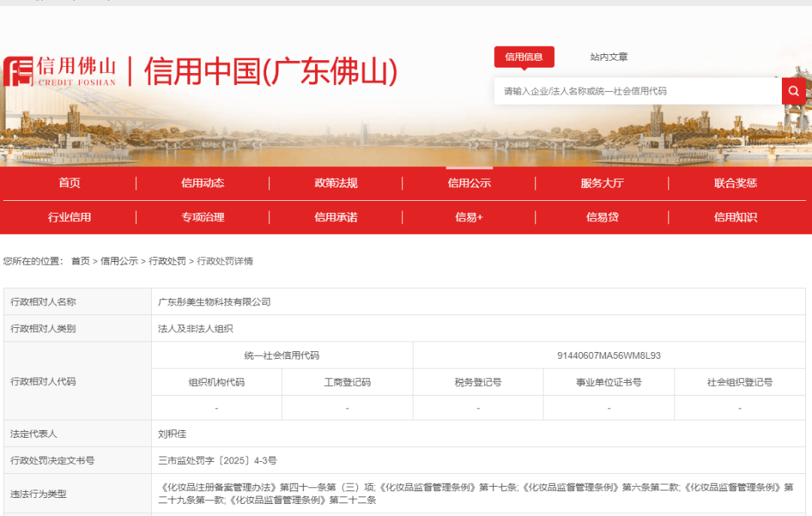The height and width of the screenshot is (516, 812).
Task: Click the Credit Foshan logo
Action: click(x=59, y=71)
